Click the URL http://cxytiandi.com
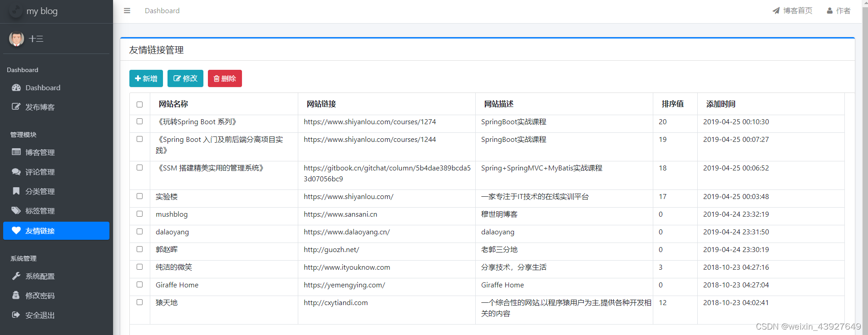868x335 pixels. pyautogui.click(x=335, y=302)
